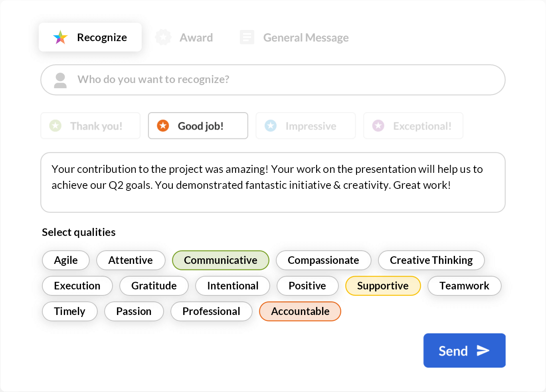The image size is (546, 392).
Task: Click the award ribbon icon beside Award
Action: (163, 37)
